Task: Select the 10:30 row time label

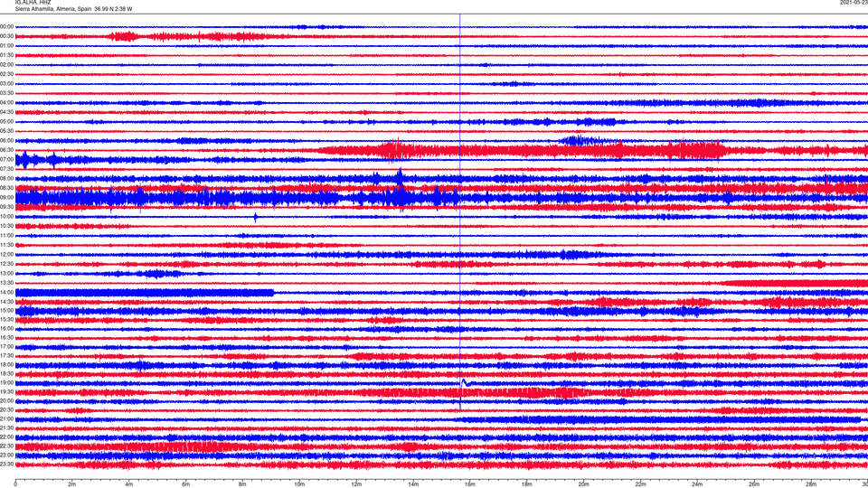Action: [x=6, y=226]
